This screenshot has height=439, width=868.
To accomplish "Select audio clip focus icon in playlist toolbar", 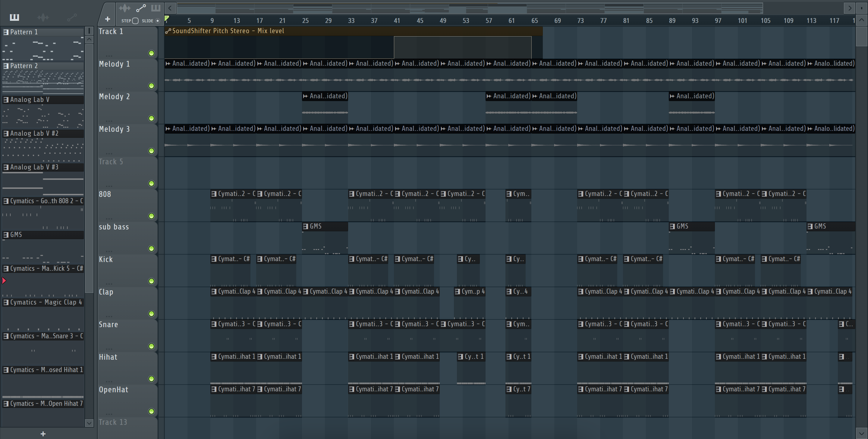I will tap(125, 8).
